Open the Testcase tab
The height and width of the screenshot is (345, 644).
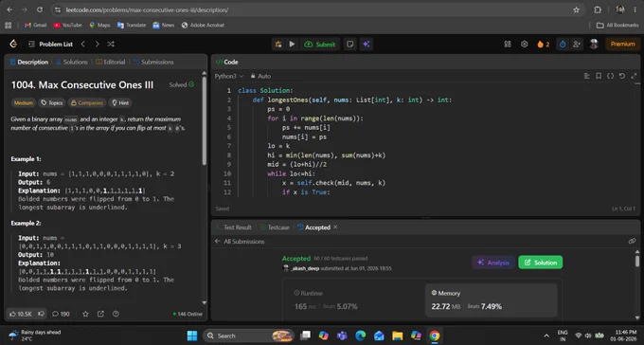(x=275, y=227)
